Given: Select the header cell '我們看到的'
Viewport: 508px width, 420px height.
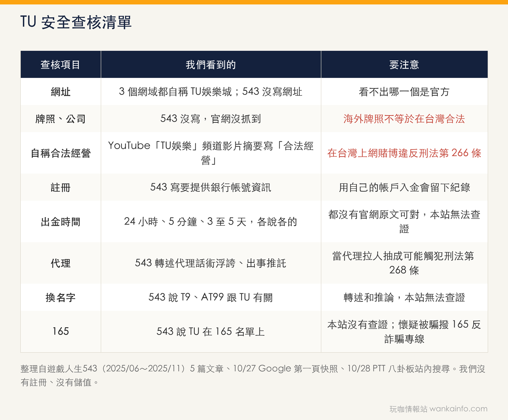Looking at the screenshot, I should coord(211,64).
